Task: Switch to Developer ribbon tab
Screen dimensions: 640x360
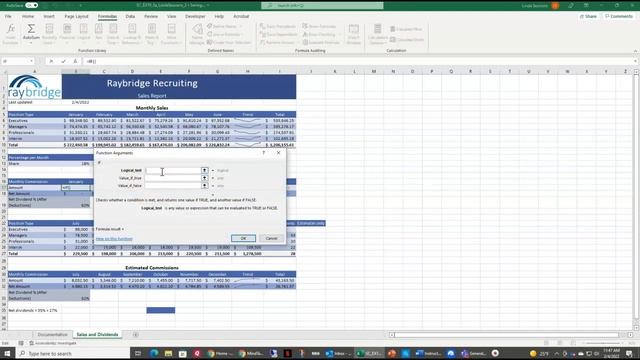Action: tap(195, 16)
